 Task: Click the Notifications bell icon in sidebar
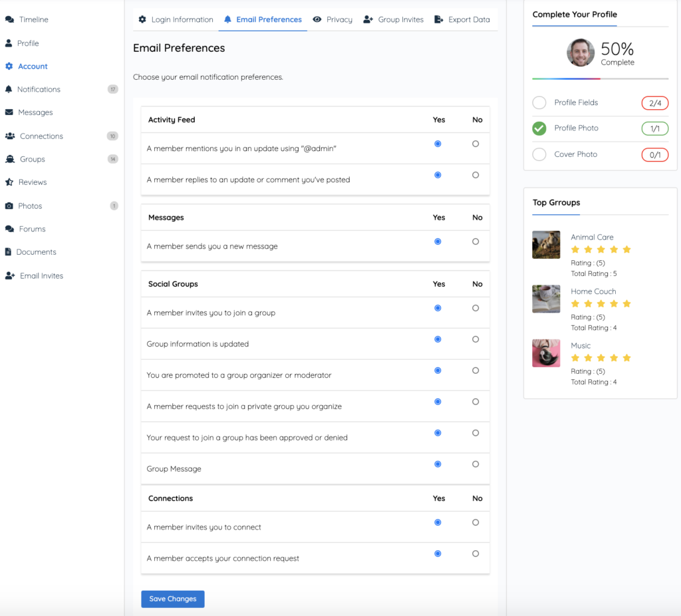coord(9,89)
